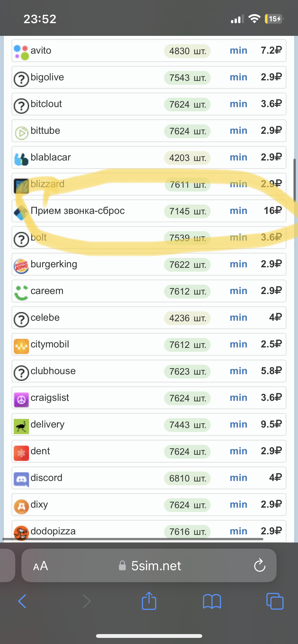Tap the 5sim.net address bar
The height and width of the screenshot is (644, 298).
tap(149, 565)
